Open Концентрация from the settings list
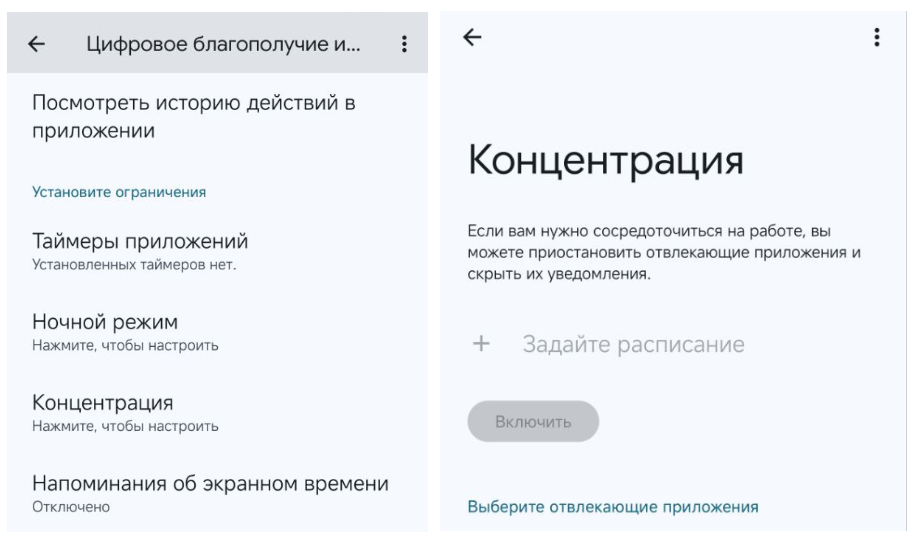915x541 pixels. coord(217,413)
